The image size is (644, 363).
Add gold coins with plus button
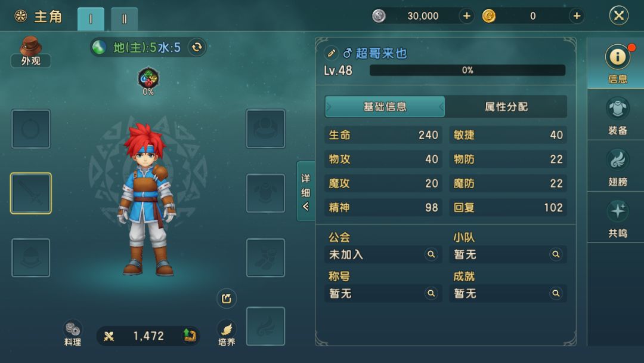[577, 16]
